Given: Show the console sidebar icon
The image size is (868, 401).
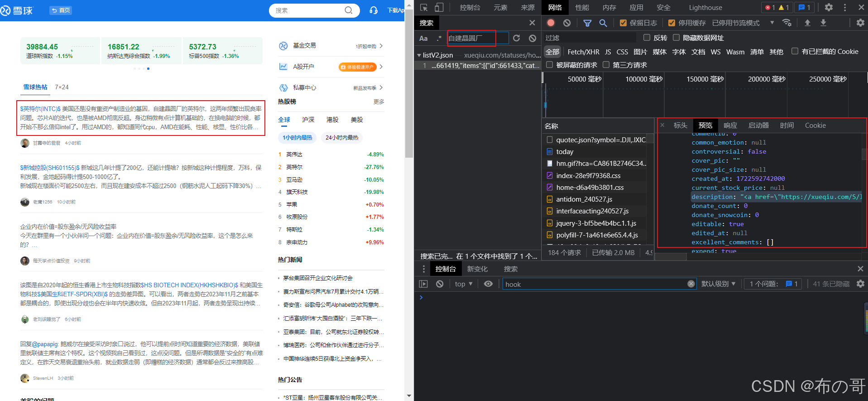Looking at the screenshot, I should pyautogui.click(x=423, y=284).
